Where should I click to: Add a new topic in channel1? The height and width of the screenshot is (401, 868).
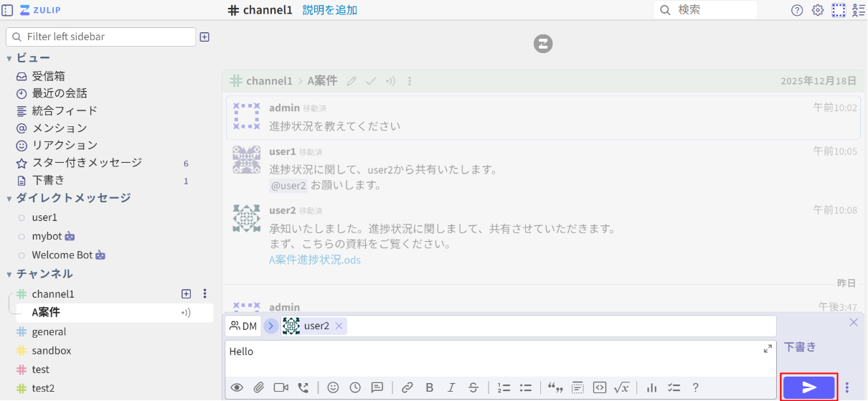(186, 293)
